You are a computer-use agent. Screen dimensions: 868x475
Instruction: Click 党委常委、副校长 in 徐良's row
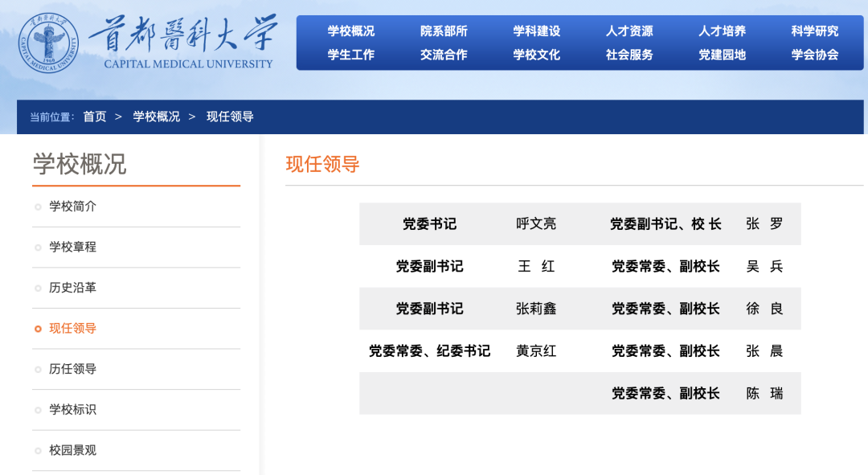pos(665,309)
